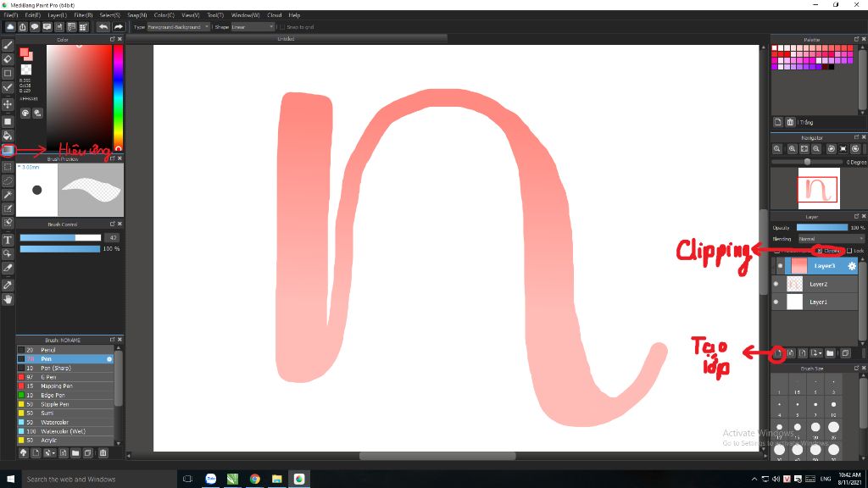868x488 pixels.
Task: Open the File menu
Action: (10, 15)
